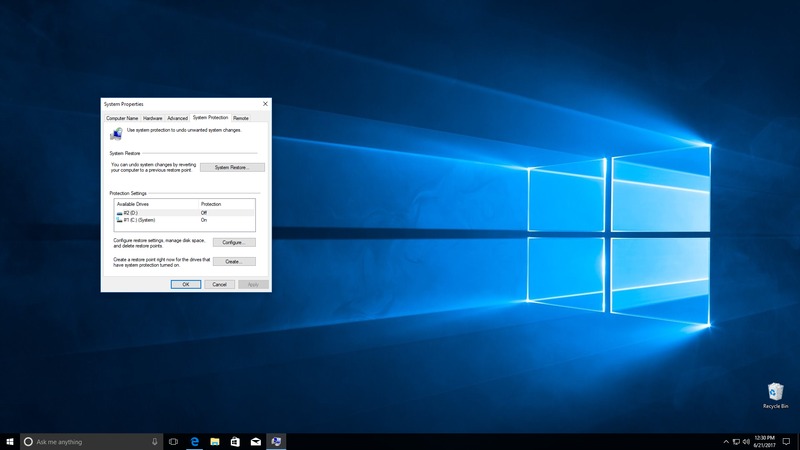Click the Windows Start button

click(x=9, y=441)
